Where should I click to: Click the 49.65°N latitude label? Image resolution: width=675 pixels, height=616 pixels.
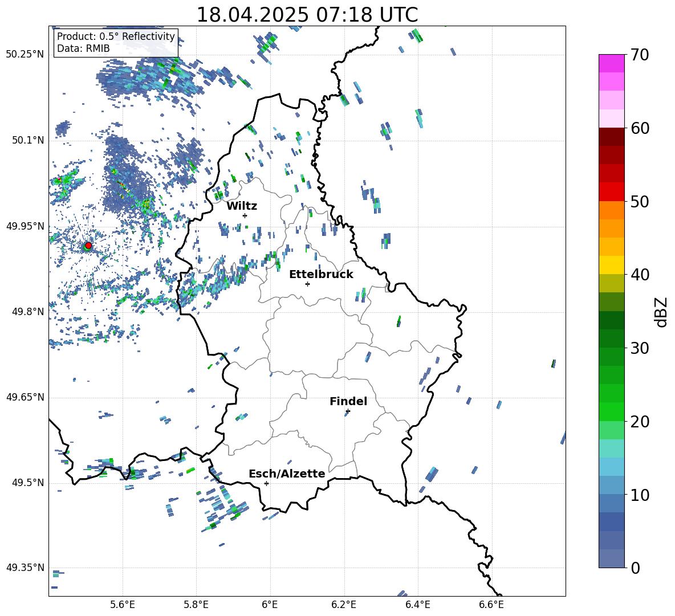25,397
